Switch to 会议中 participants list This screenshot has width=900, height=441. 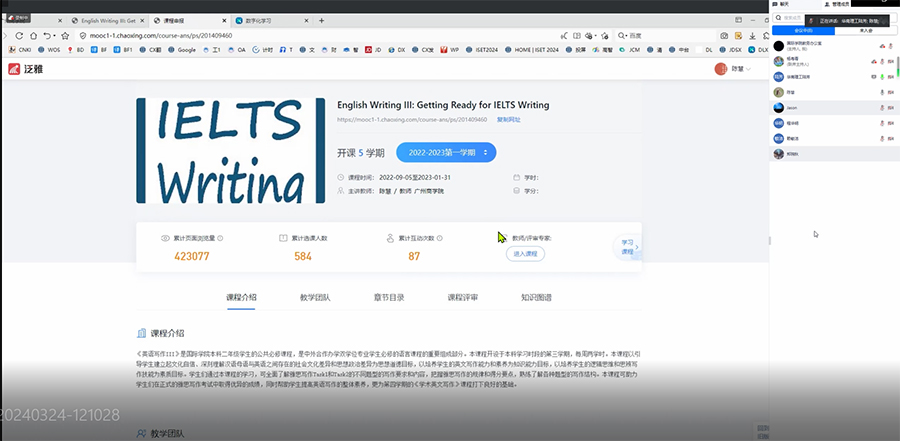[x=805, y=30]
